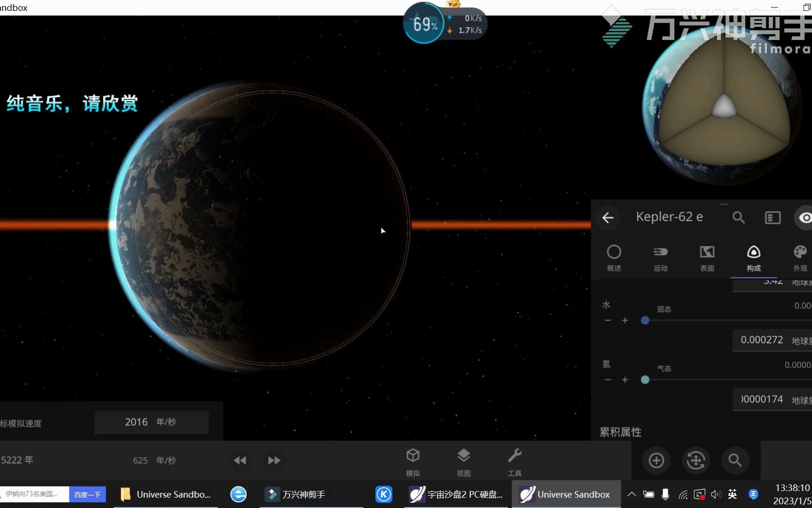The width and height of the screenshot is (812, 508).
Task: Open the panel layout icon beside search
Action: (x=773, y=217)
